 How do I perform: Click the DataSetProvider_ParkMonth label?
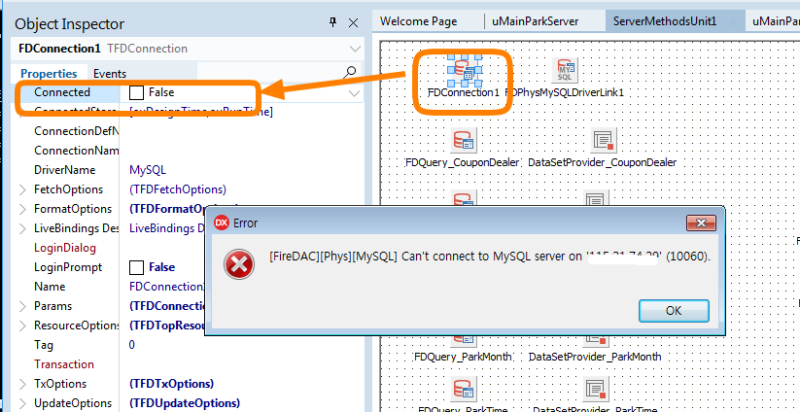595,357
